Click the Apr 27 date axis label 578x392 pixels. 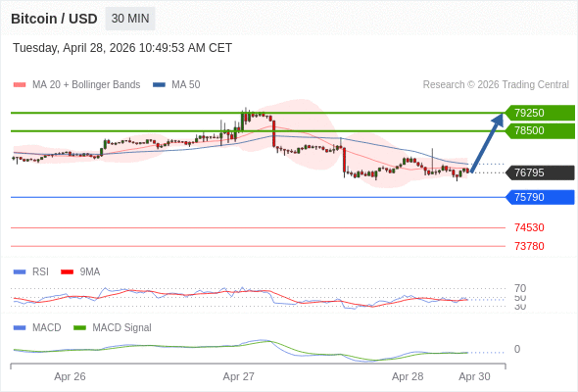(x=238, y=376)
